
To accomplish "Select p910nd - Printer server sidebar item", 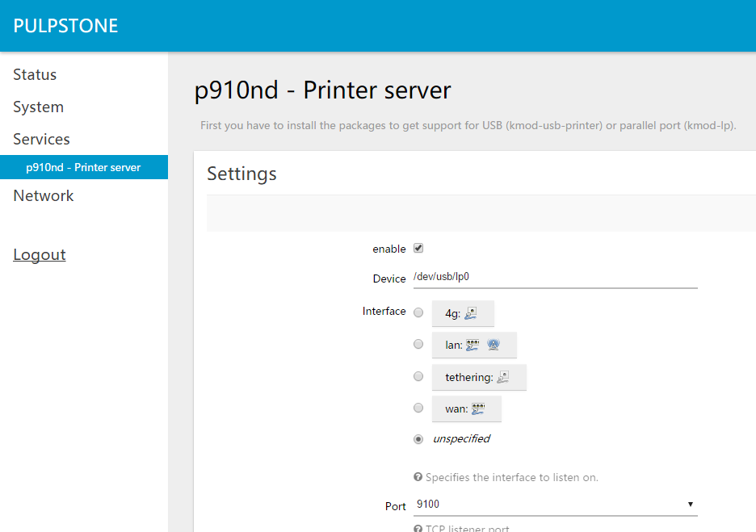I will [84, 167].
